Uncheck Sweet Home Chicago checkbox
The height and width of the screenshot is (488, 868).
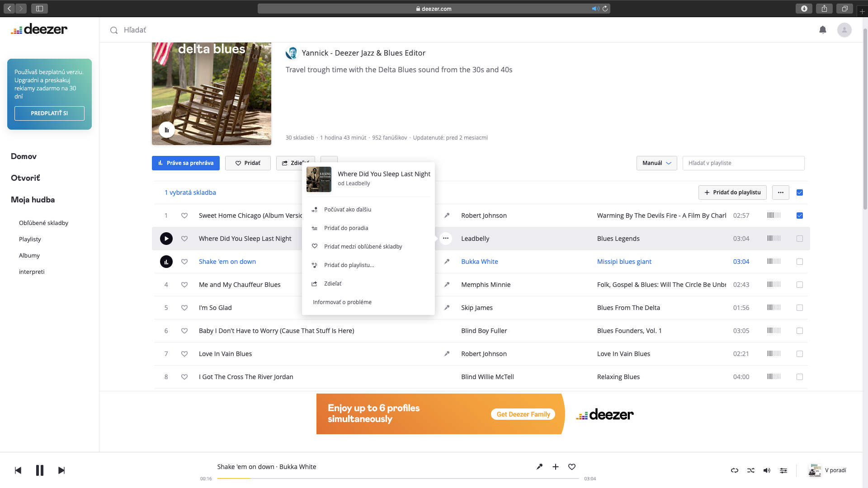point(800,216)
